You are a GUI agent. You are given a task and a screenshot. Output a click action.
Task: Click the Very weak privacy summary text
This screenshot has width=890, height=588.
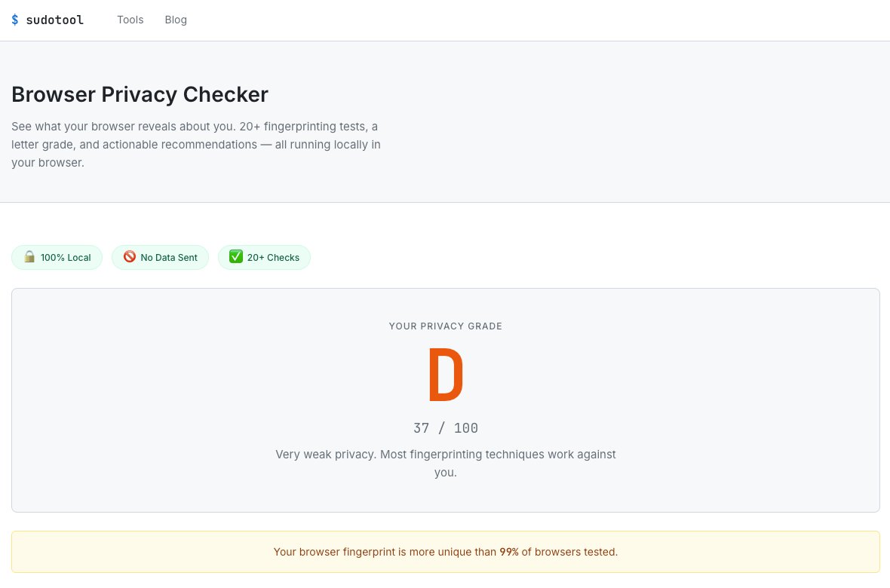446,463
